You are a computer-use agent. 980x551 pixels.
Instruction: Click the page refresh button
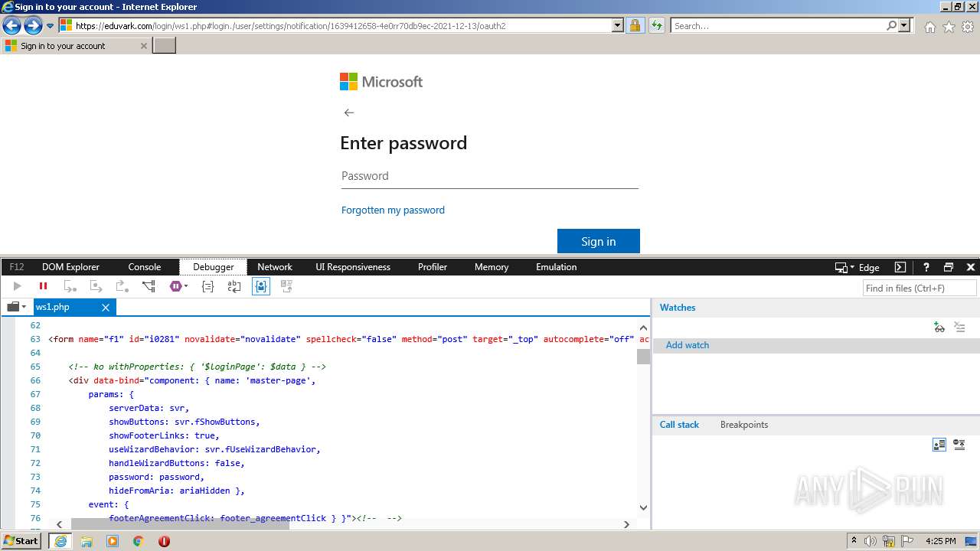pos(657,25)
